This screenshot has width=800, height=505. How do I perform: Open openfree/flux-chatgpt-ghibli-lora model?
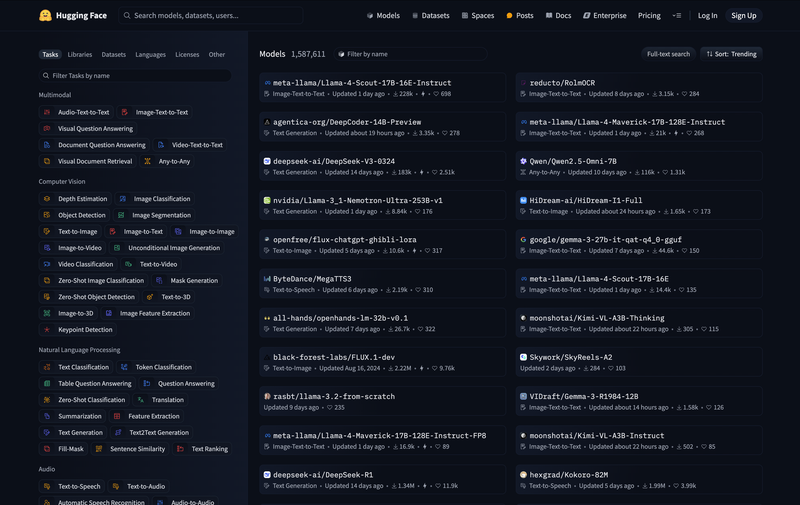[383, 245]
